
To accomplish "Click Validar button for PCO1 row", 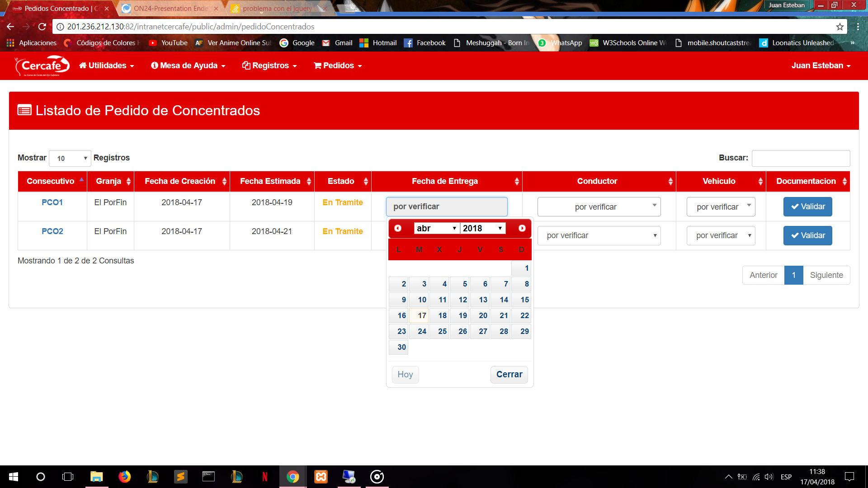I will (808, 206).
